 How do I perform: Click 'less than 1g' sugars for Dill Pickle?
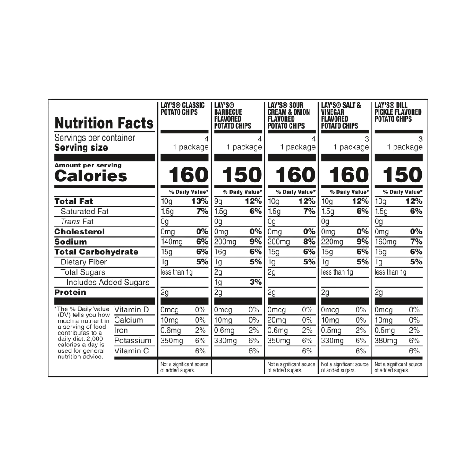click(390, 272)
